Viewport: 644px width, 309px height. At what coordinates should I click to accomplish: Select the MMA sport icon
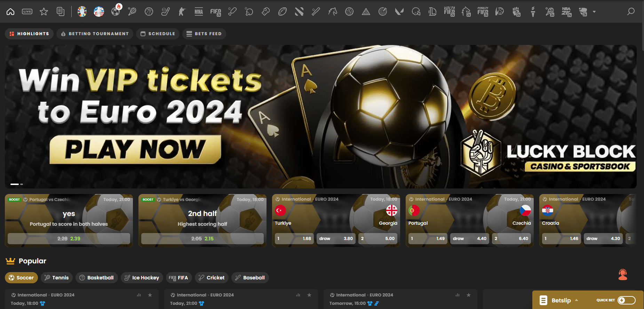pyautogui.click(x=199, y=11)
